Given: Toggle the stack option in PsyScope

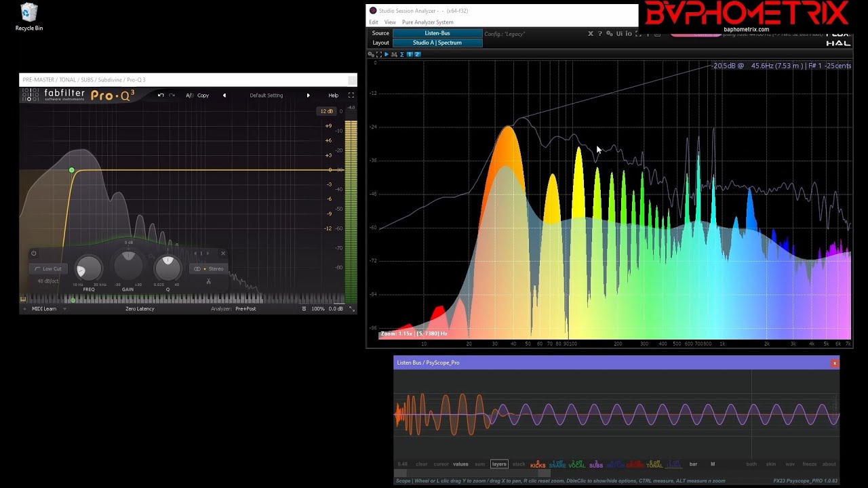Looking at the screenshot, I should 519,464.
